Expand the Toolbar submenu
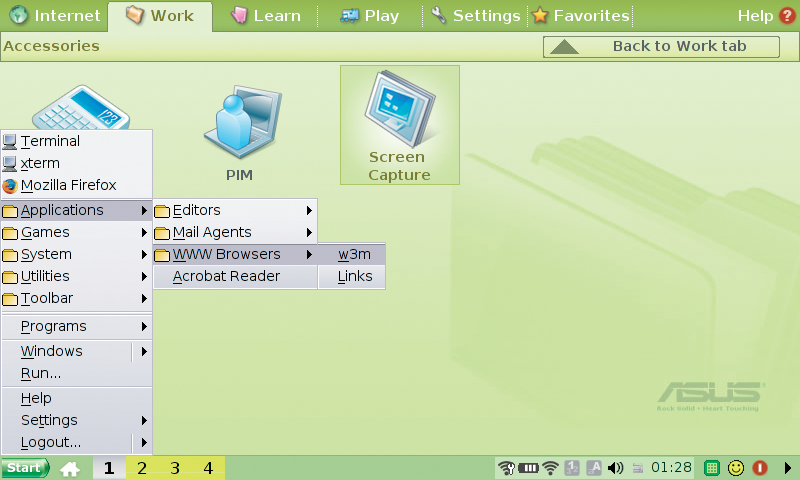The height and width of the screenshot is (480, 800). click(77, 298)
